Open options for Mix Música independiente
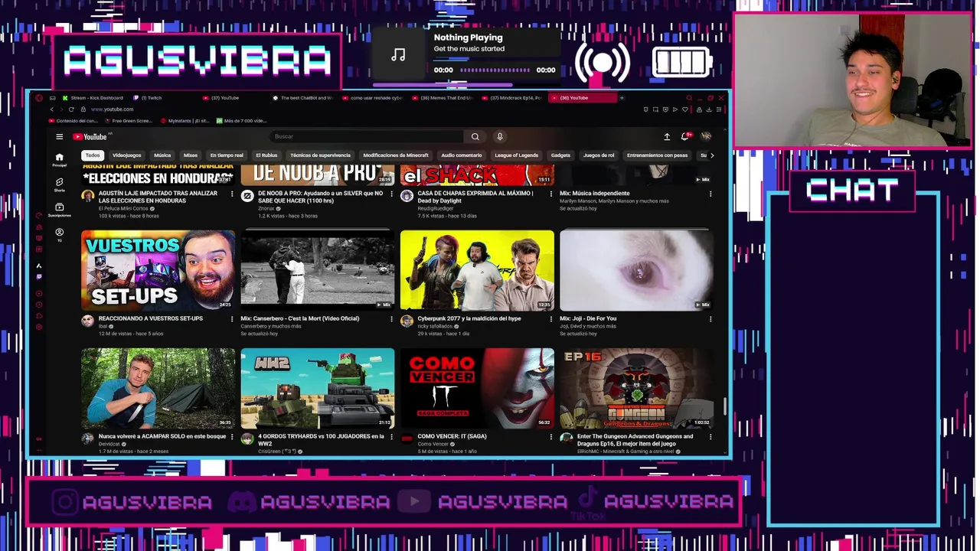This screenshot has width=980, height=551. coord(710,194)
